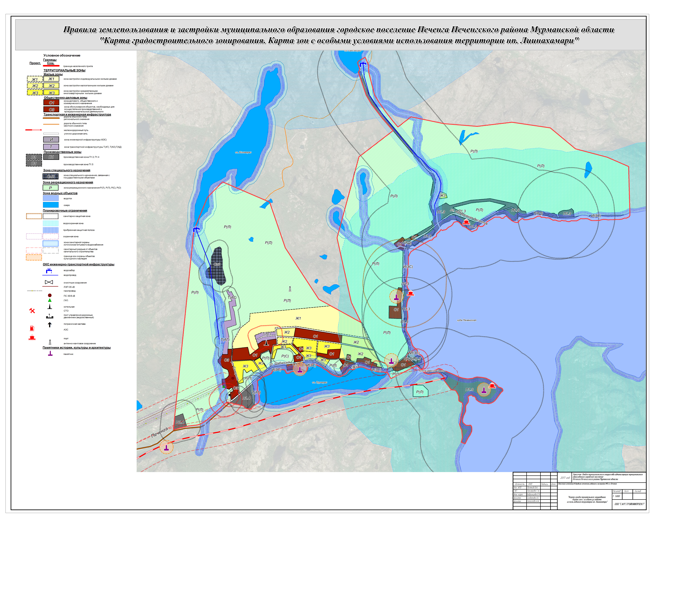The height and width of the screenshot is (600, 700).
Task: Click the 'оз. Хихнаярви' lake label
Action: (x=243, y=152)
